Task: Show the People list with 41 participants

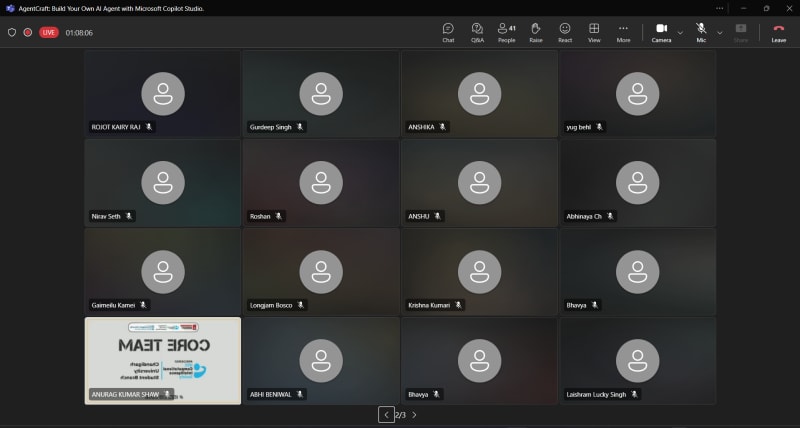Action: click(x=507, y=33)
